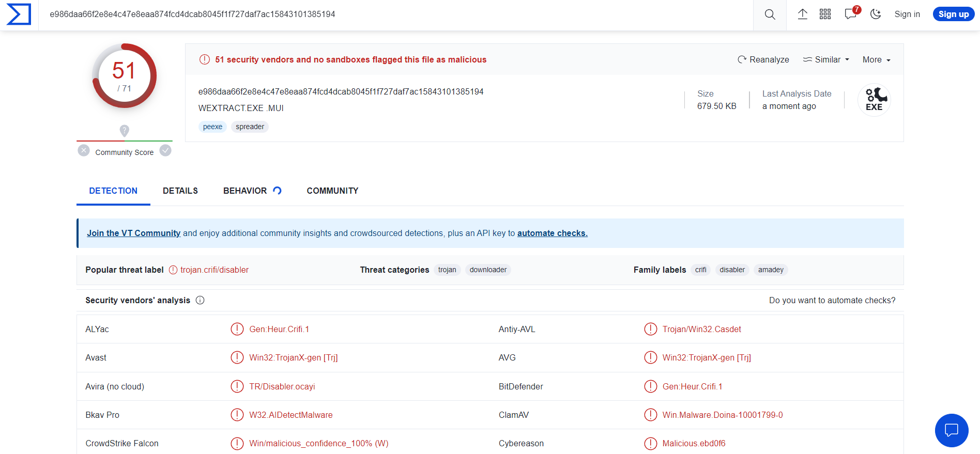Click the Win.Malware.Doina-10001799-0 result
The height and width of the screenshot is (454, 980).
coord(723,415)
